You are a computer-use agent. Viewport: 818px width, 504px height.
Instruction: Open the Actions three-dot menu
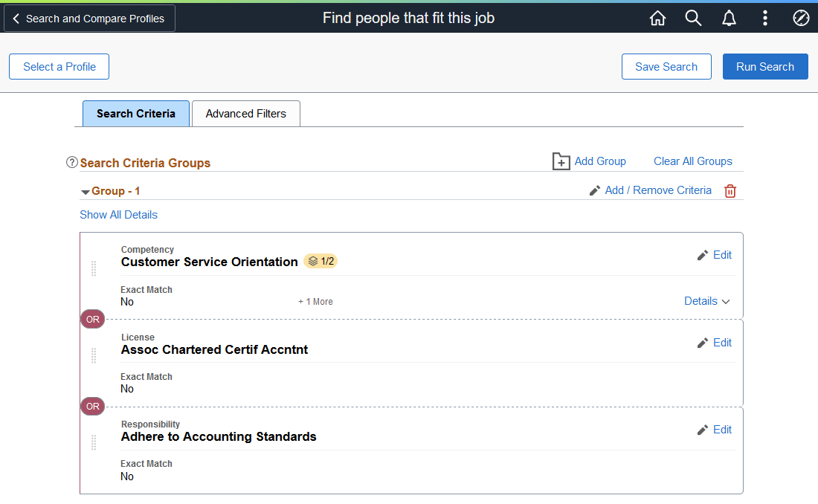[764, 18]
